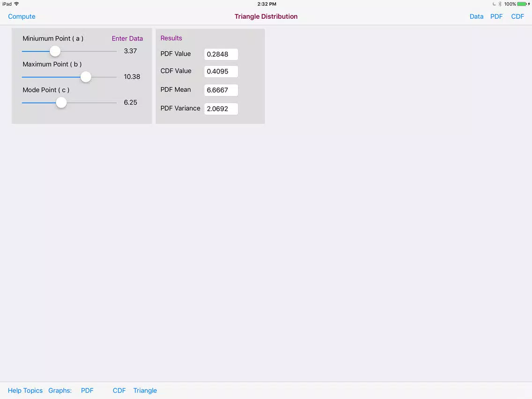
Task: Click the Mode Point (c) slider thumb
Action: click(x=61, y=103)
